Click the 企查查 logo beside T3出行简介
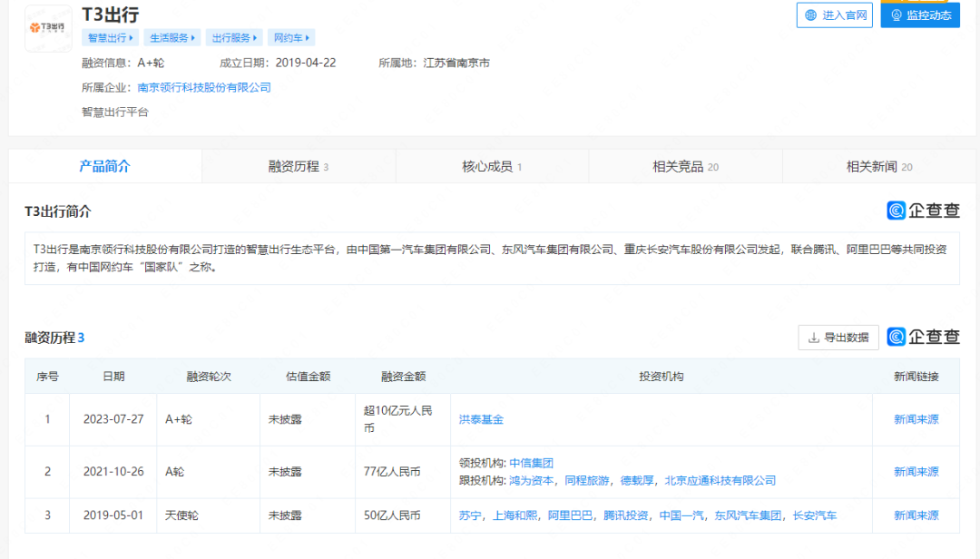 (923, 211)
